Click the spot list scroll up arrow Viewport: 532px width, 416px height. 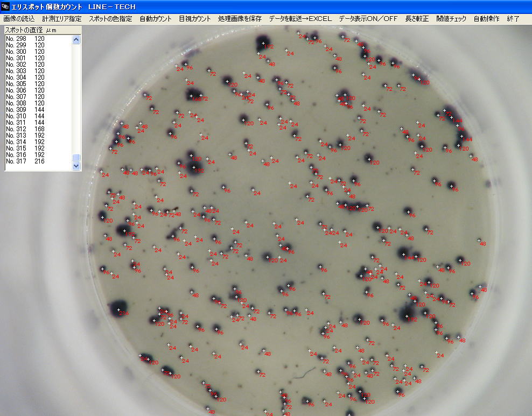(x=76, y=39)
